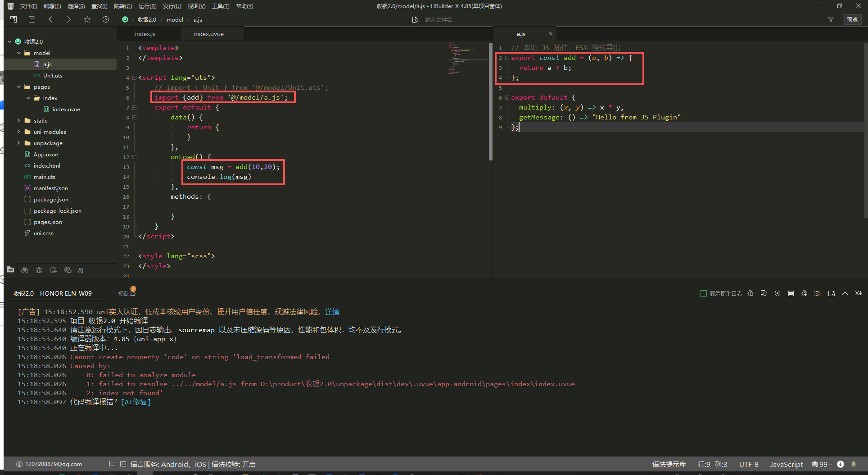Enable the 显示原生日志 checkbox

(703, 293)
